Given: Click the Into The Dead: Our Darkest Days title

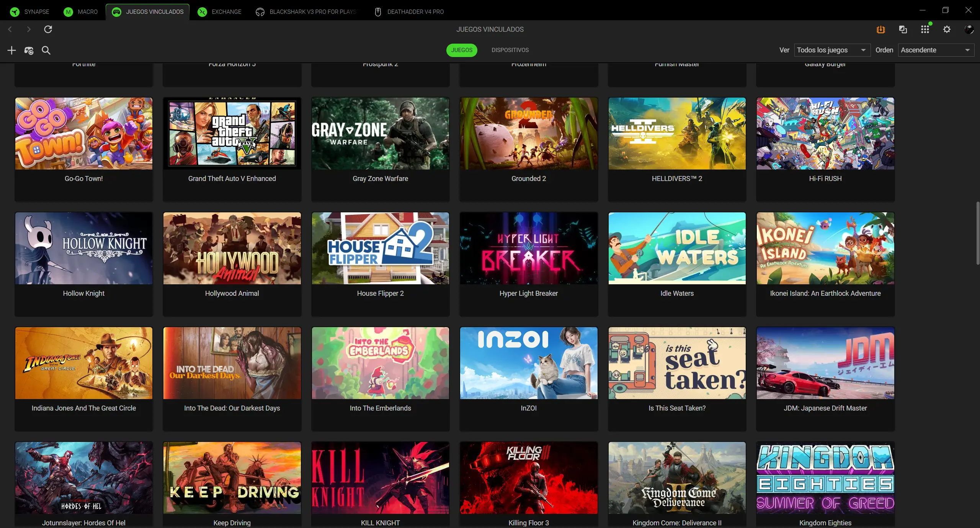Looking at the screenshot, I should [x=232, y=408].
